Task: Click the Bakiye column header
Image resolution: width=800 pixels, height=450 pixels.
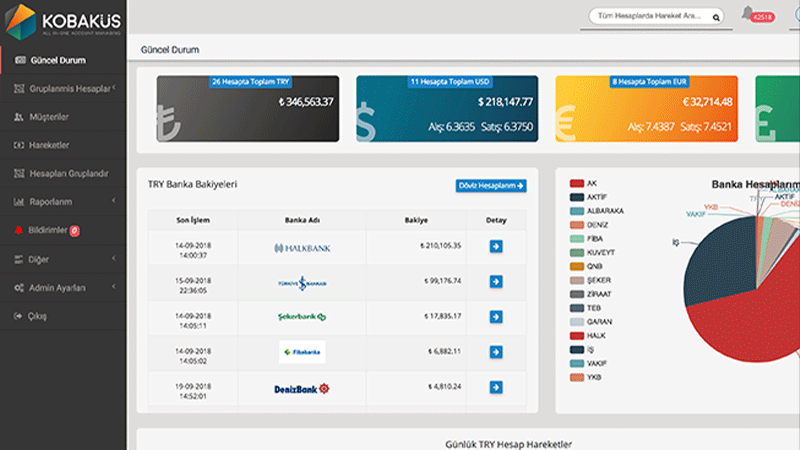Action: point(416,220)
